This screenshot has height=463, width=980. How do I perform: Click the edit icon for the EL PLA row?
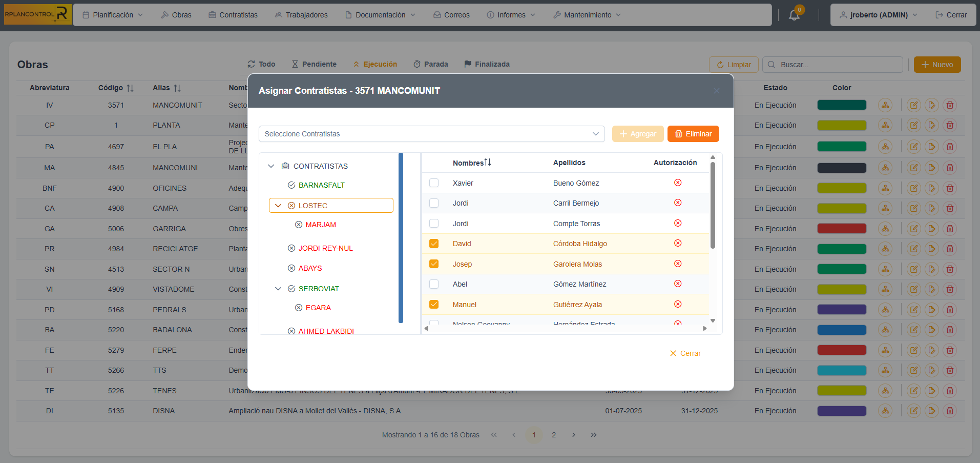913,147
